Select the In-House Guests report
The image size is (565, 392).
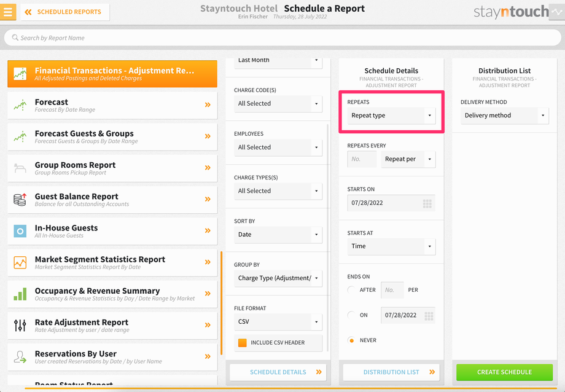coord(112,230)
